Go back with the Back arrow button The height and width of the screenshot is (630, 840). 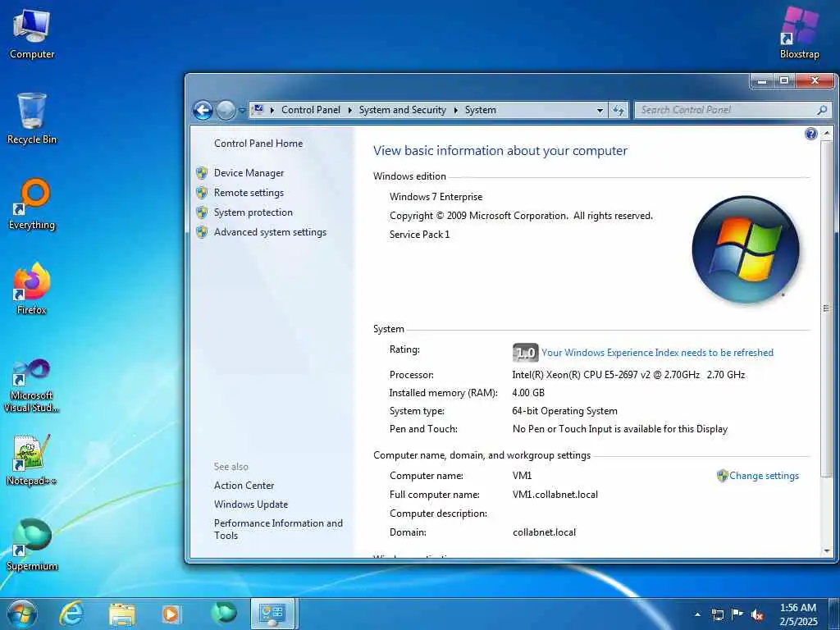[x=203, y=111]
